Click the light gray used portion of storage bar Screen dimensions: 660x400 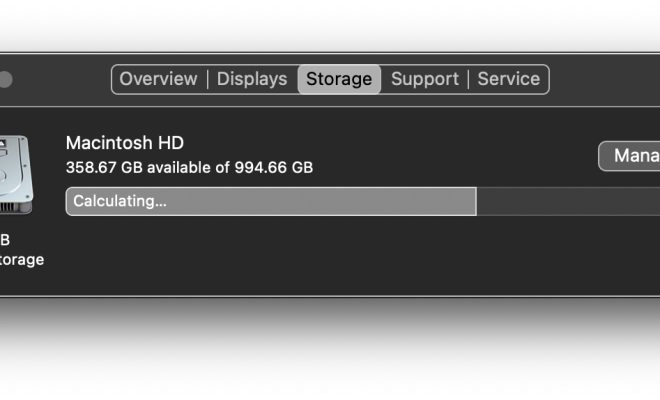[x=271, y=201]
